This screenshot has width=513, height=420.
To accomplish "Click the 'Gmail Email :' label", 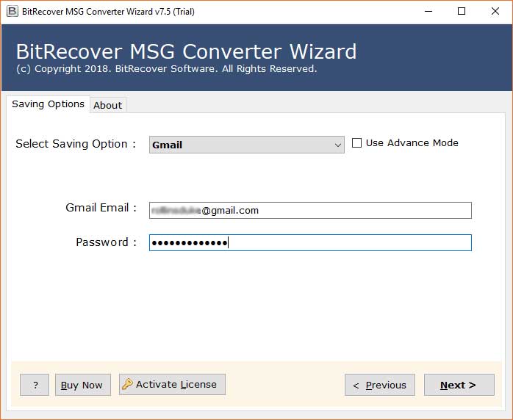I will click(x=101, y=208).
